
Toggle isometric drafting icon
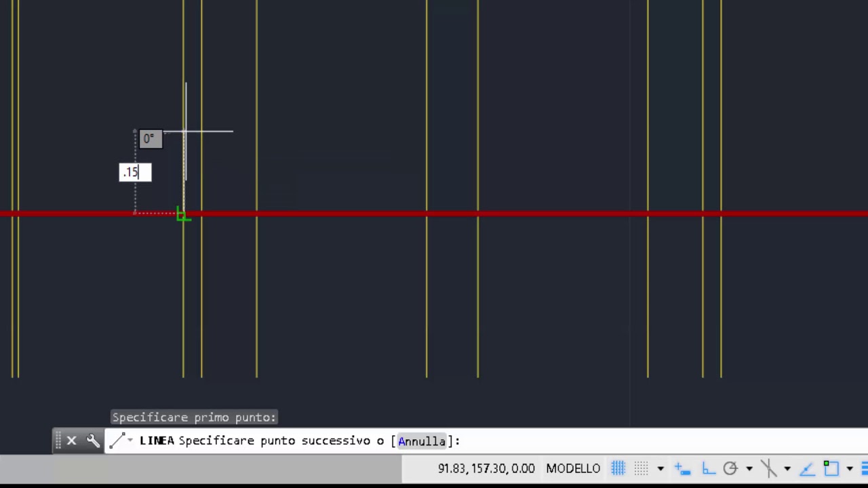[768, 468]
